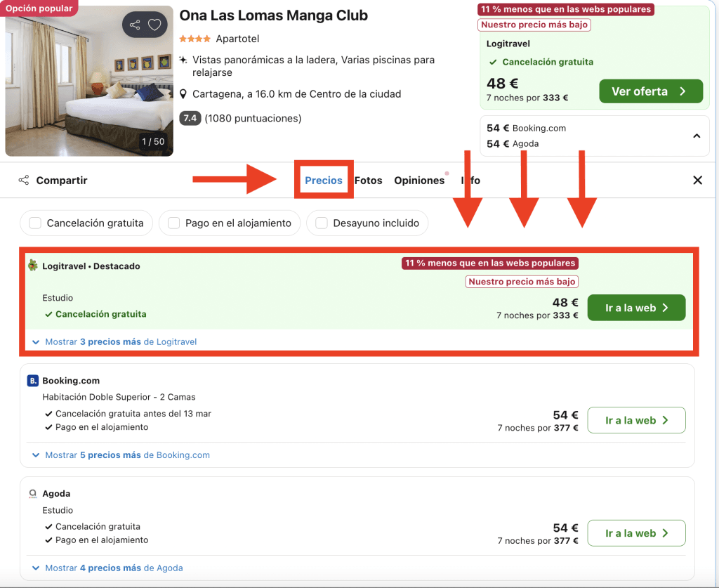Open the Opiniones tab

pyautogui.click(x=419, y=181)
